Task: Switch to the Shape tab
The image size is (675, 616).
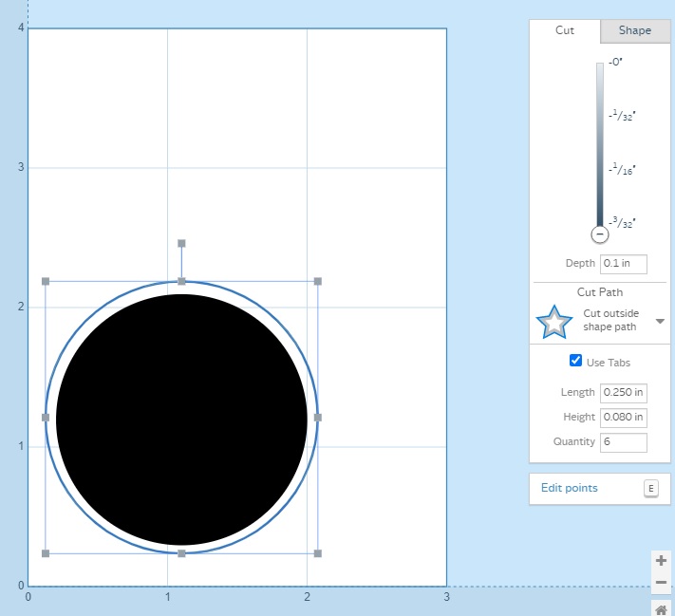Action: pyautogui.click(x=635, y=30)
